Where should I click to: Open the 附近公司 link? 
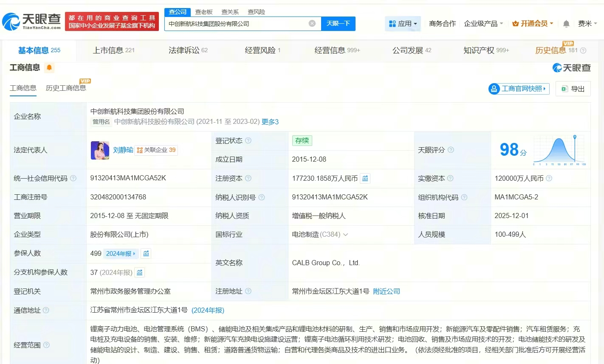[387, 291]
